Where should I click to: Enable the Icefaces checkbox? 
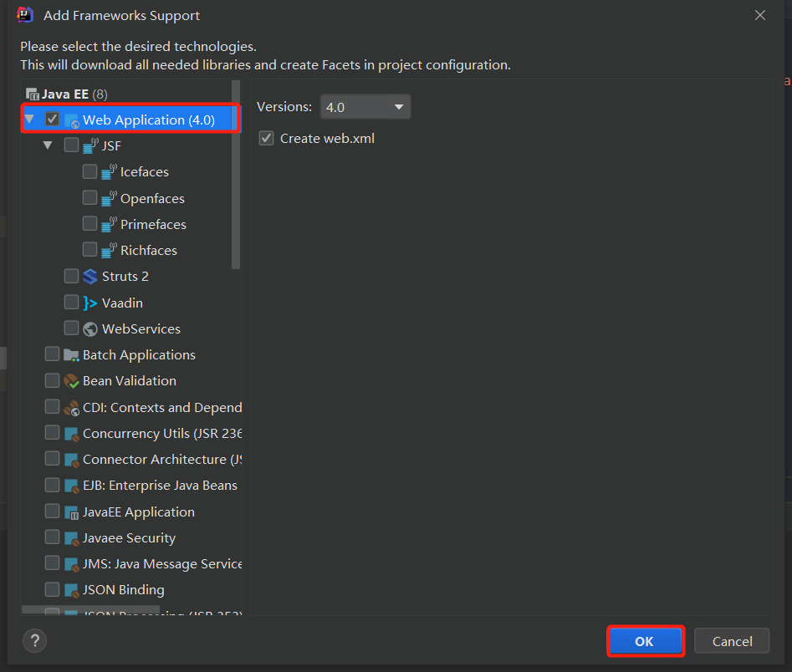click(90, 172)
